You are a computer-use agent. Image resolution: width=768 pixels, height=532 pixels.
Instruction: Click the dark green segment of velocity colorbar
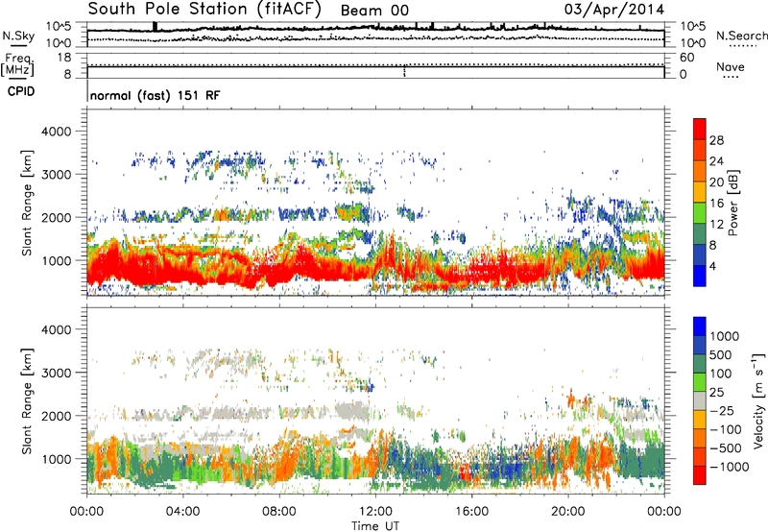click(700, 364)
